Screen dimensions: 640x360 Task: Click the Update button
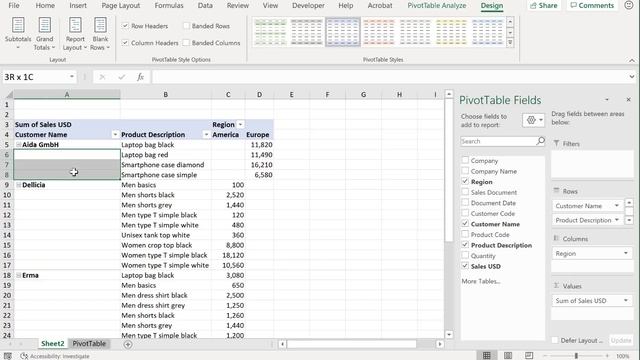pyautogui.click(x=621, y=340)
